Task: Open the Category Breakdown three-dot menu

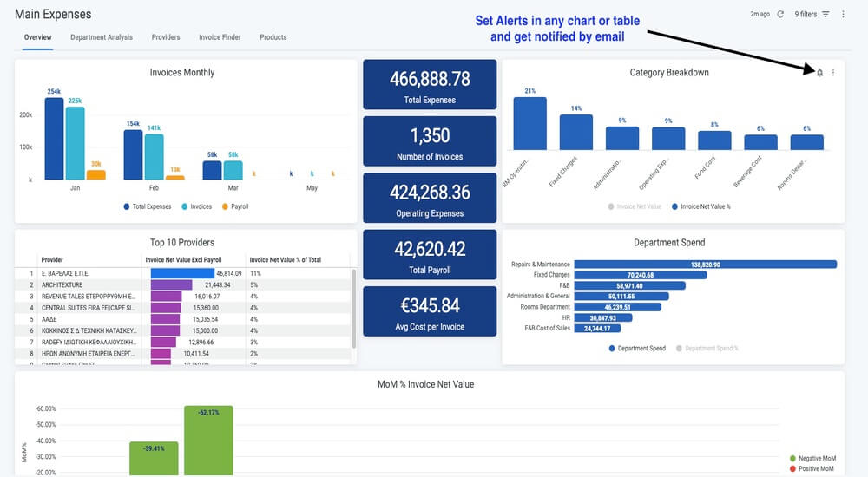Action: tap(833, 73)
